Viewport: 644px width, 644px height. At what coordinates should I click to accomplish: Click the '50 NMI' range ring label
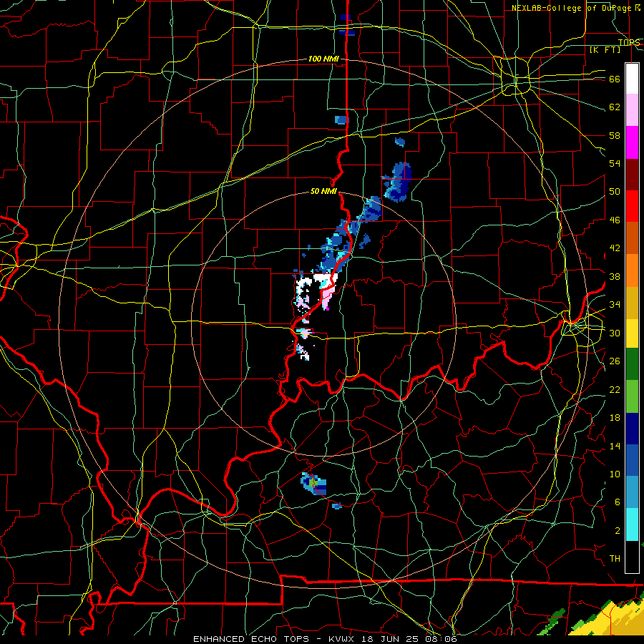click(x=323, y=191)
